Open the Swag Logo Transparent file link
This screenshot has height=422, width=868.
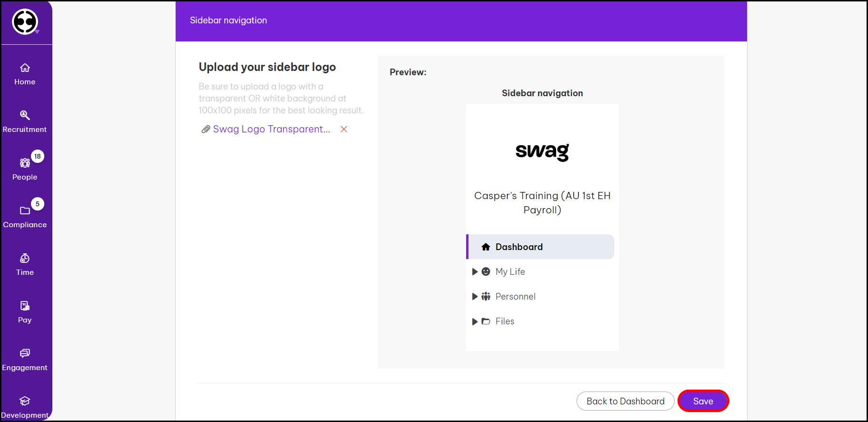pyautogui.click(x=271, y=129)
